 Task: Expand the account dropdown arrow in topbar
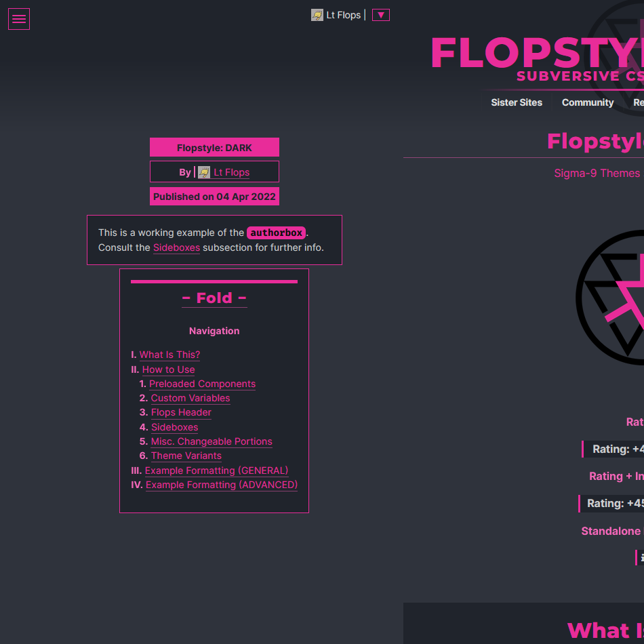click(x=380, y=14)
